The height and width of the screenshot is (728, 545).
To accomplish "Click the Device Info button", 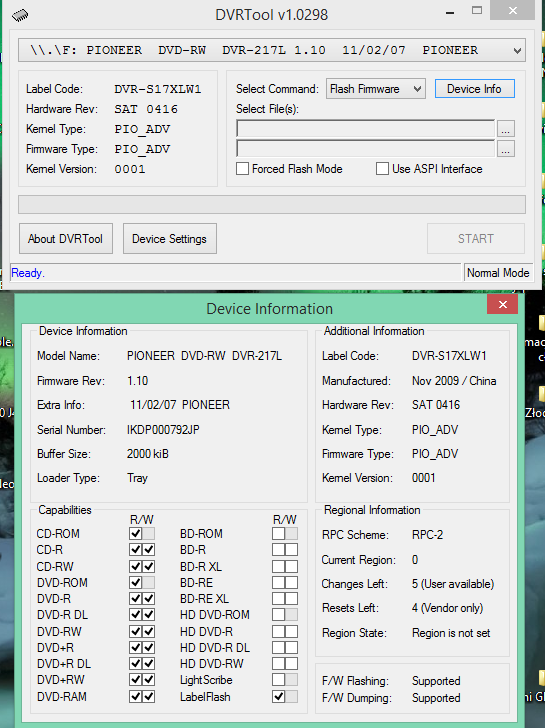I will (474, 89).
